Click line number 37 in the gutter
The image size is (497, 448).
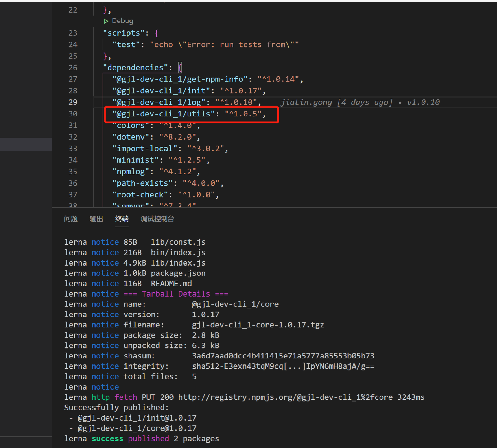tap(73, 195)
